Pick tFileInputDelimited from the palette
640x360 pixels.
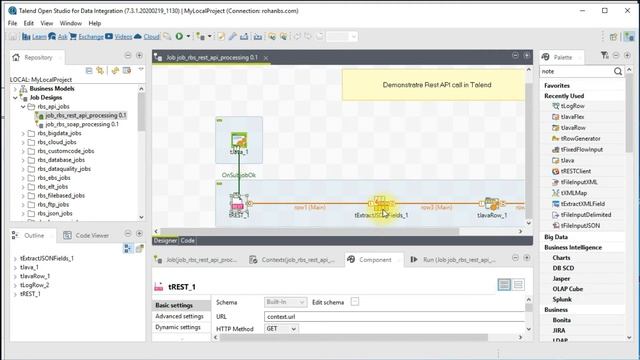point(582,215)
